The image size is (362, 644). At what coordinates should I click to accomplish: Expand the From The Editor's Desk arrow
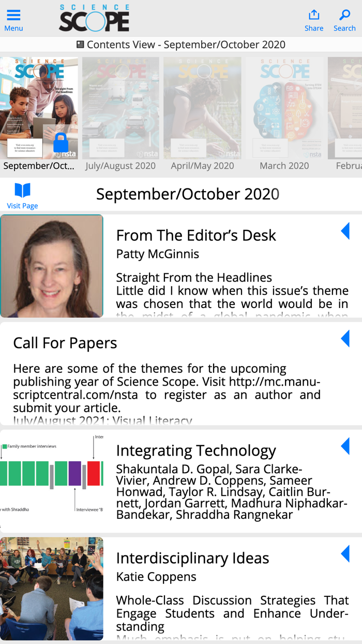tap(345, 231)
